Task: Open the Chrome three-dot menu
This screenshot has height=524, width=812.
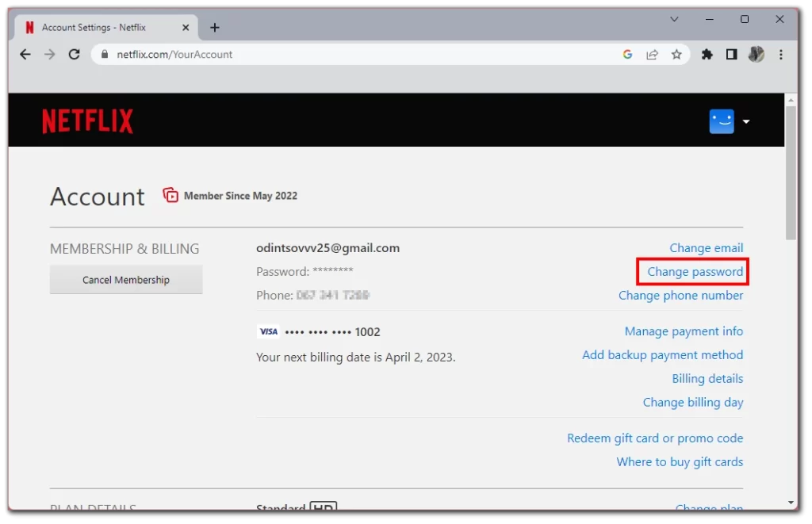Action: click(x=781, y=55)
